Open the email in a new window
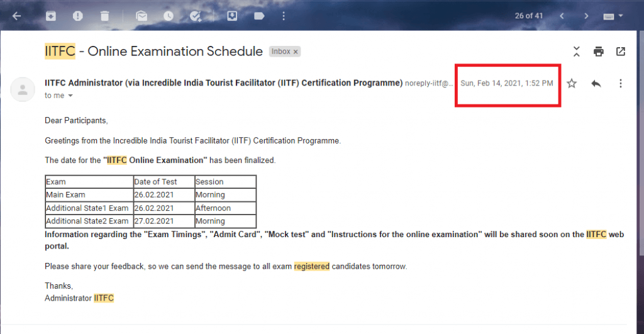 pyautogui.click(x=621, y=52)
